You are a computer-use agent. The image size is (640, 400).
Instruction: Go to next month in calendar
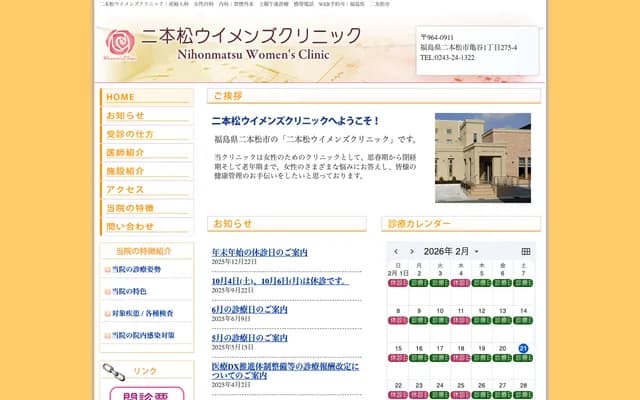click(413, 252)
